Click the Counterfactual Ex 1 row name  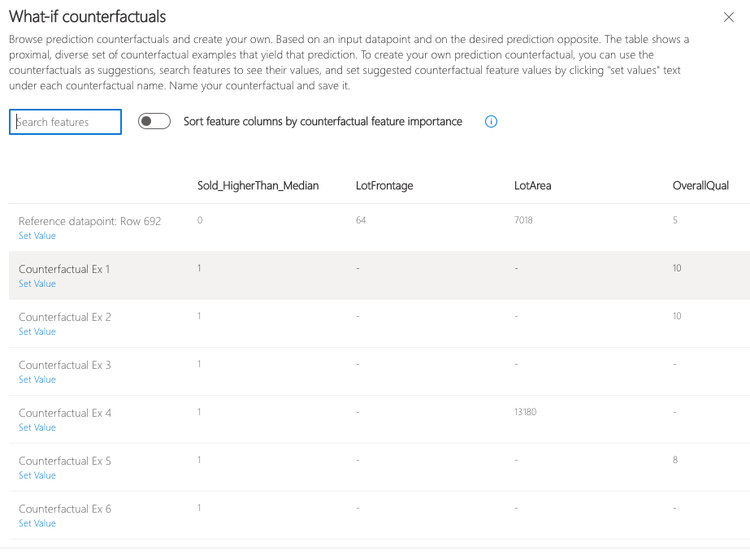tap(64, 269)
